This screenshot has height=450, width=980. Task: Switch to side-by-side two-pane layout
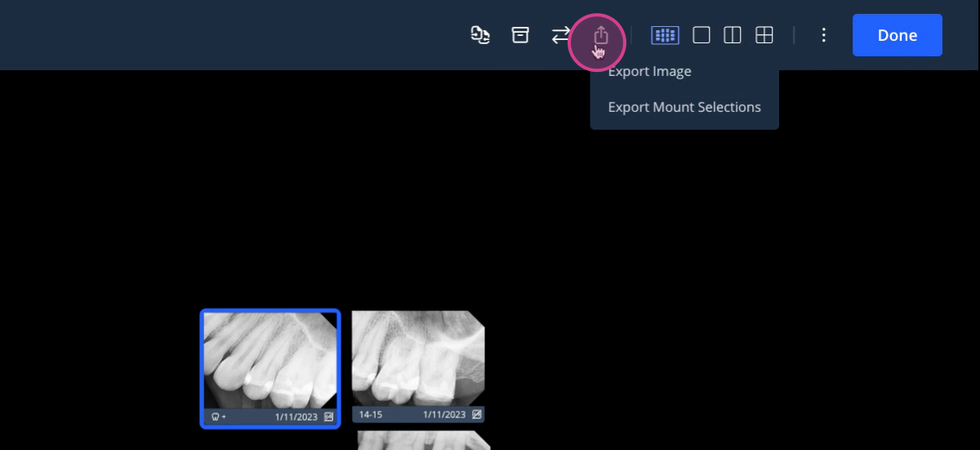pyautogui.click(x=733, y=35)
